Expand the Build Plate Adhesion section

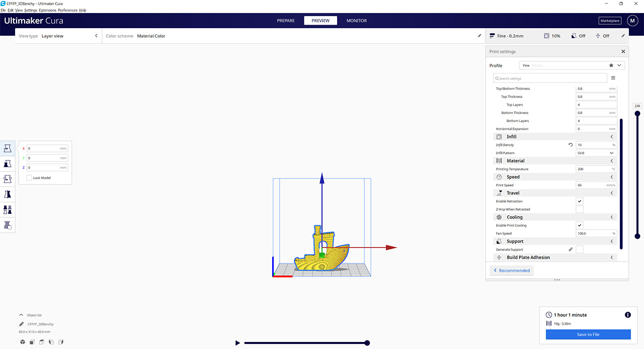(x=612, y=257)
